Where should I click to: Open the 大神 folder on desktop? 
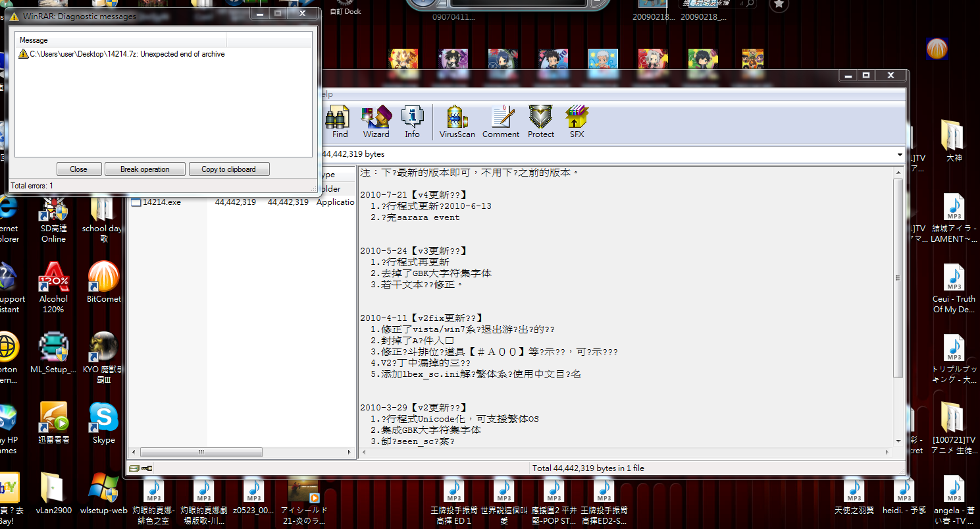click(954, 142)
